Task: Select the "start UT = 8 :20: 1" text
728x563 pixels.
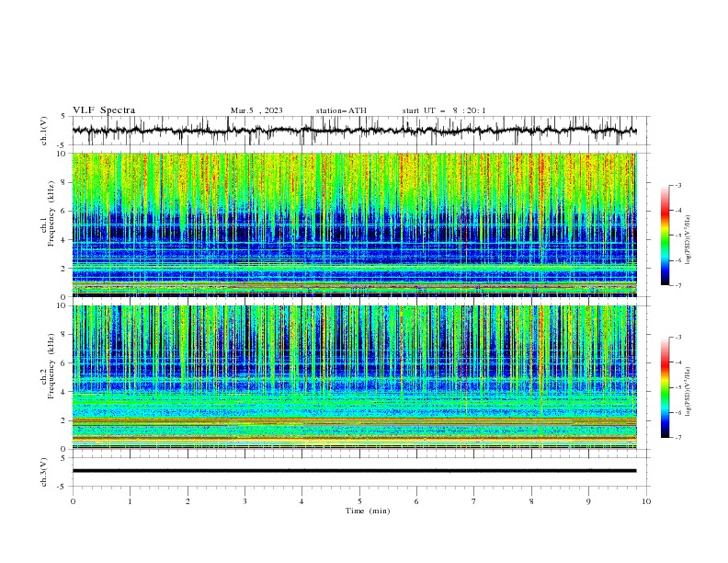Action: (444, 110)
